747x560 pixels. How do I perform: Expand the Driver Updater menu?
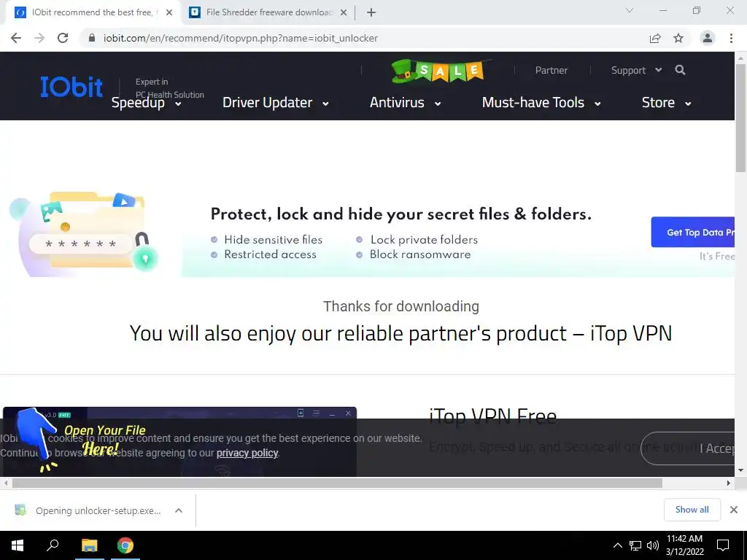(x=275, y=102)
